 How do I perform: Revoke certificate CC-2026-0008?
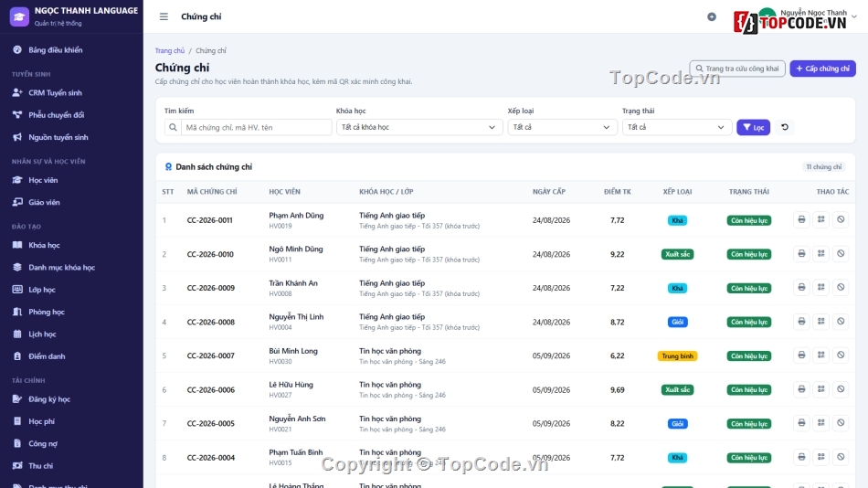point(841,322)
